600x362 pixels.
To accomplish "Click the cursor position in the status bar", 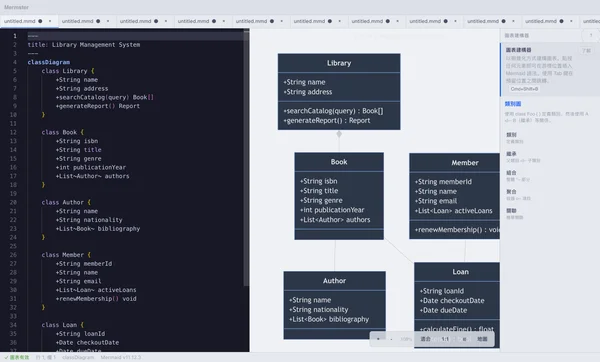I will tap(46, 357).
